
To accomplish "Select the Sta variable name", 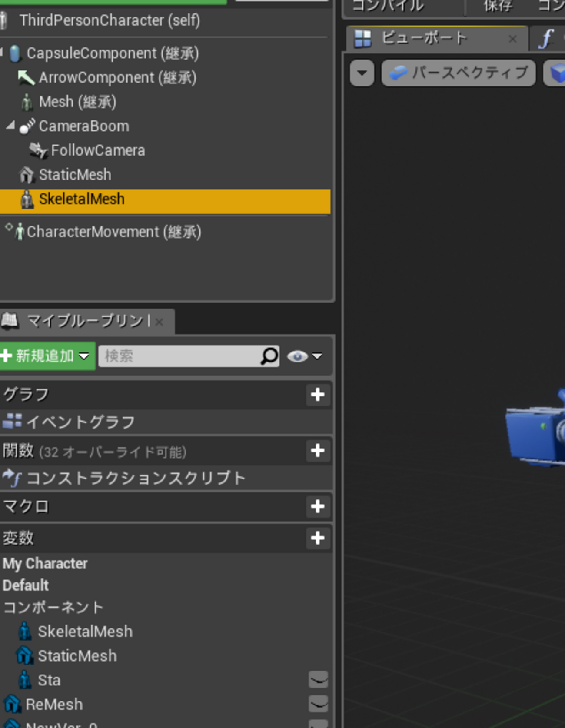I will 49,680.
